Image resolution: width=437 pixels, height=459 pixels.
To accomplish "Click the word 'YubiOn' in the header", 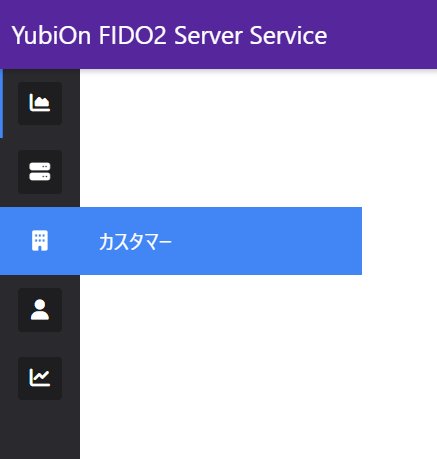I will tap(51, 35).
